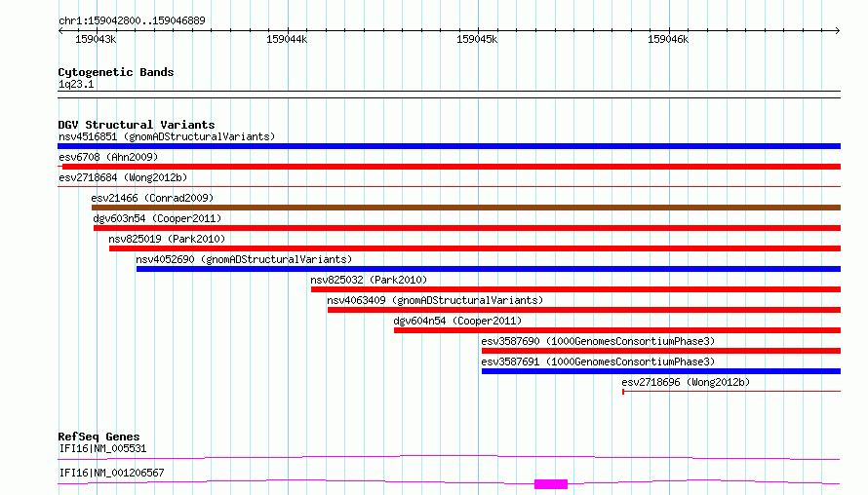Click the chr1:159042800..159046889 coordinate label

click(x=132, y=20)
